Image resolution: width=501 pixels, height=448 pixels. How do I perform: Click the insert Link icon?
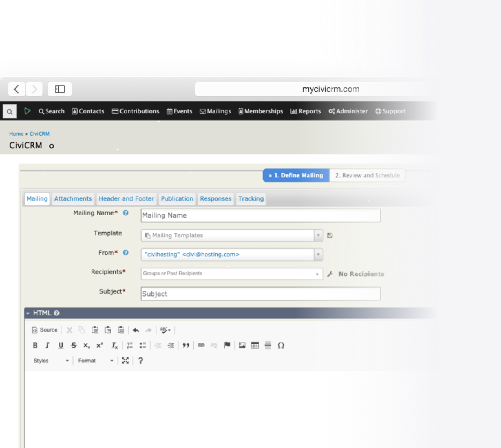[201, 345]
